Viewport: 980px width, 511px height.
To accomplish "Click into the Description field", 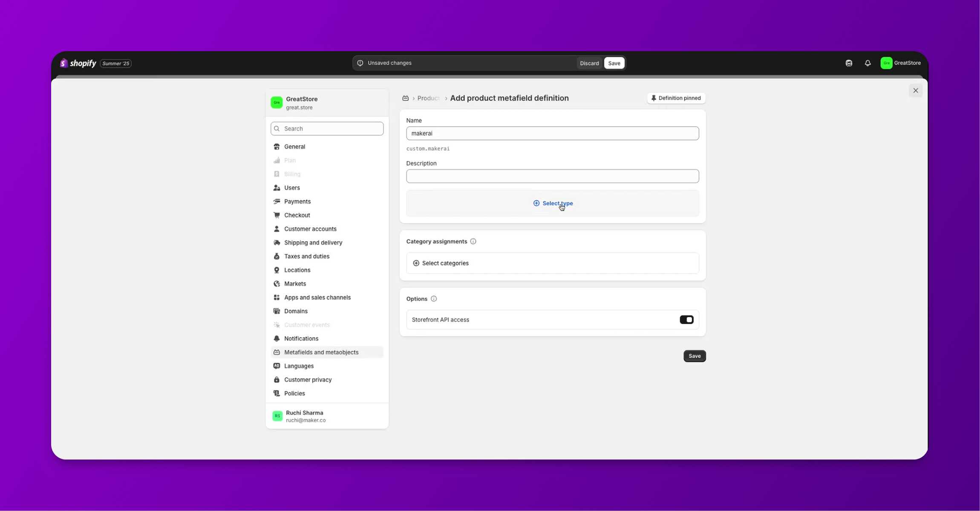I will tap(552, 176).
